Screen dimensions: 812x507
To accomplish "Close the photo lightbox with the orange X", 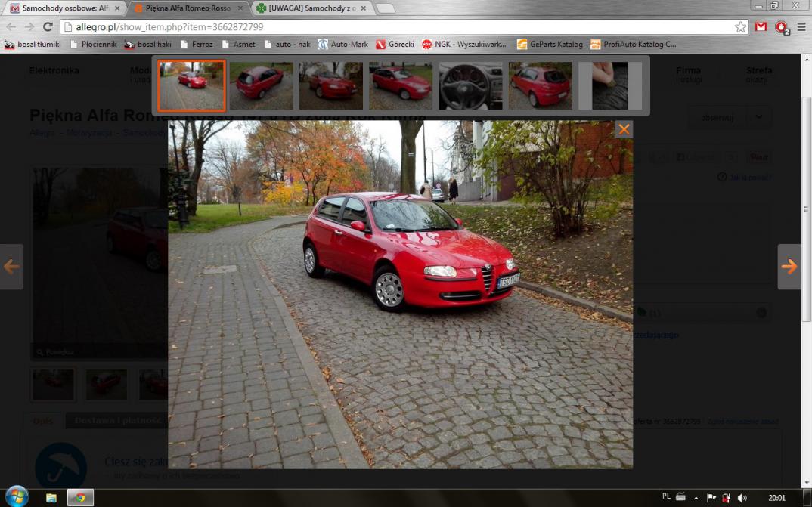I will click(624, 129).
